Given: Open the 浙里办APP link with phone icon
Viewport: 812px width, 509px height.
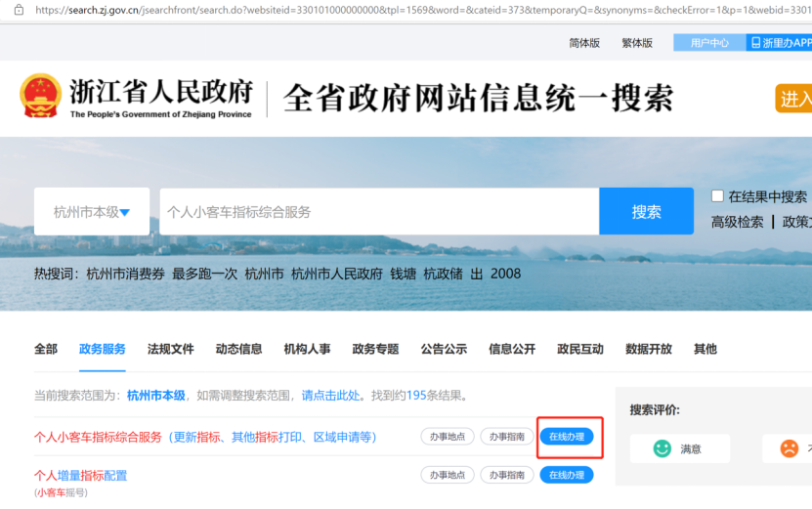Looking at the screenshot, I should (x=780, y=43).
